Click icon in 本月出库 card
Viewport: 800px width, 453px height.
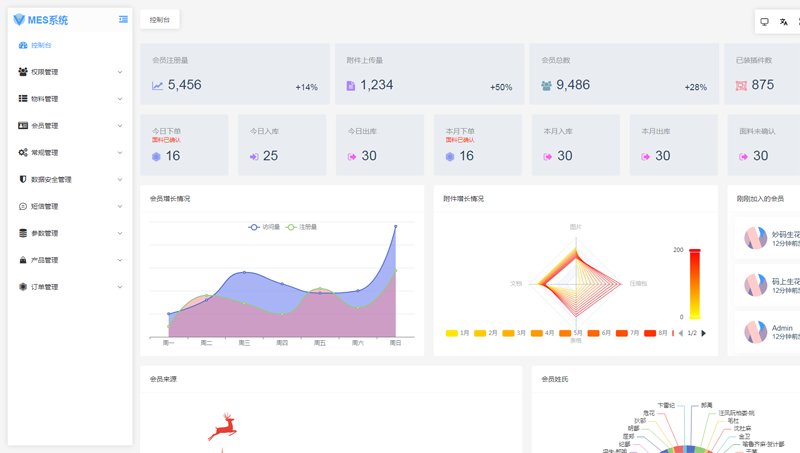646,157
